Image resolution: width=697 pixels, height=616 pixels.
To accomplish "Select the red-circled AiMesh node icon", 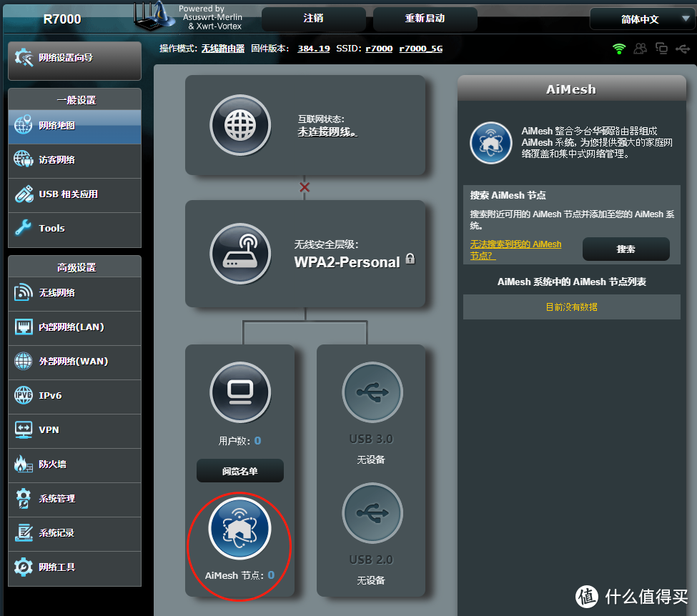I will point(239,528).
